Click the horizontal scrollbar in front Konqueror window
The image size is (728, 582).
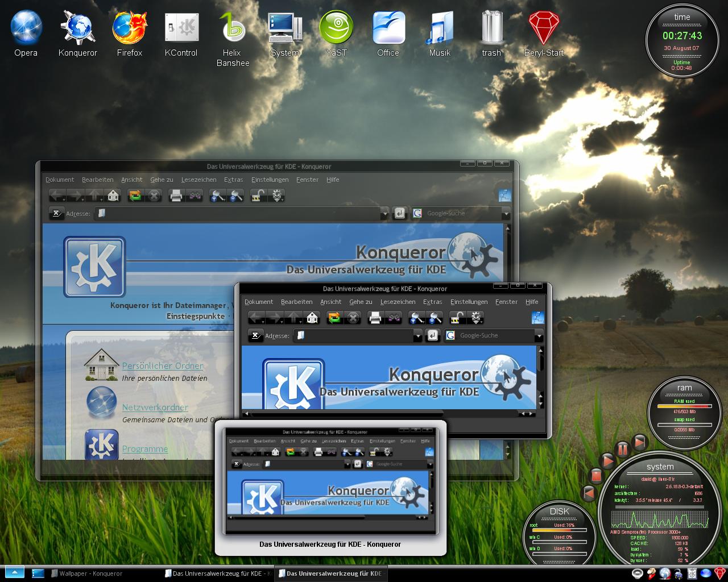(389, 414)
